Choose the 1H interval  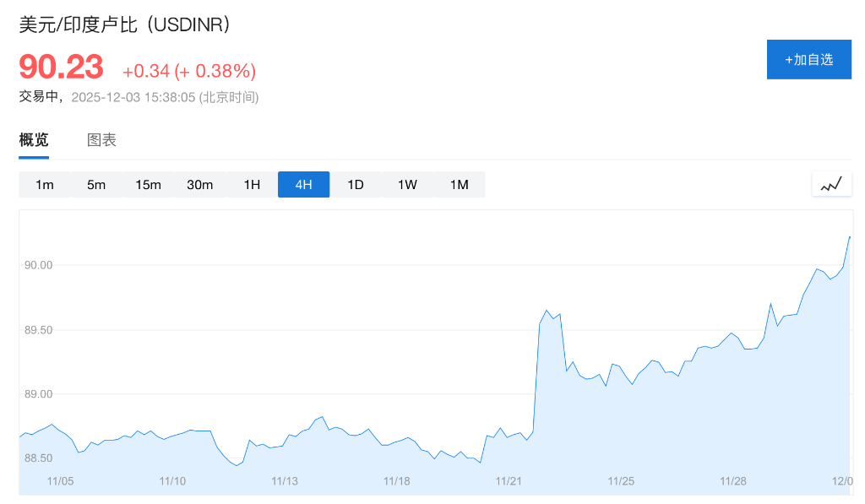pos(252,185)
